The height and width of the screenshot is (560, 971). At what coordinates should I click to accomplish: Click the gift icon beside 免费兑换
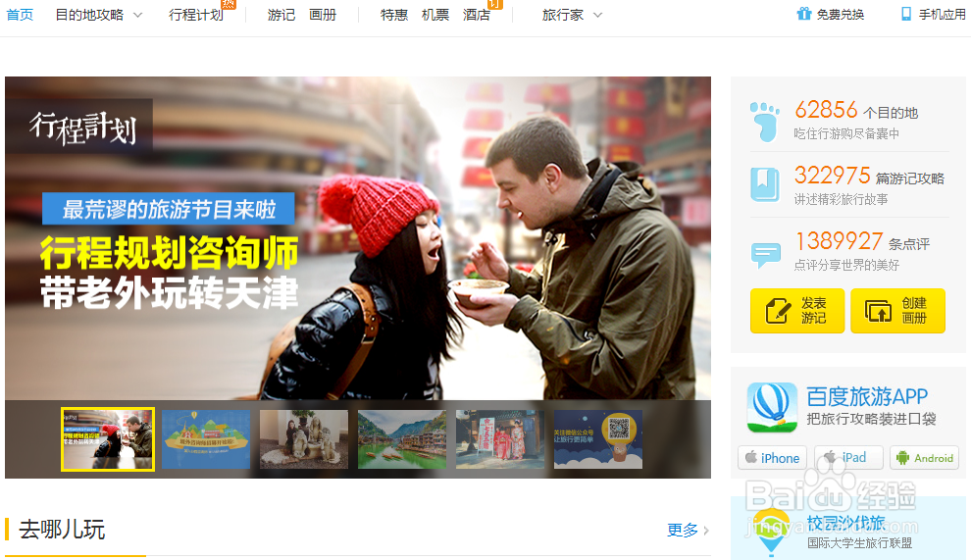(x=804, y=14)
